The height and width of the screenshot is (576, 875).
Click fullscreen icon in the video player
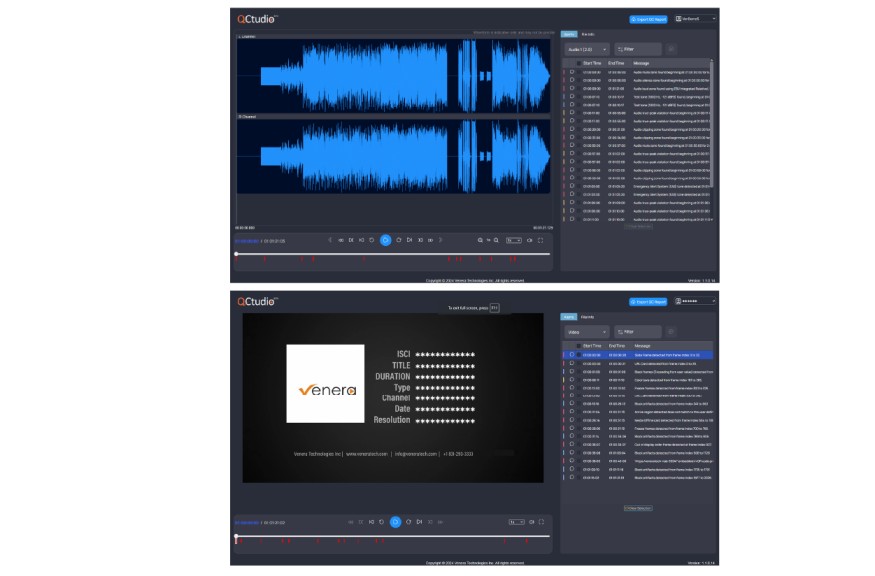[x=540, y=522]
